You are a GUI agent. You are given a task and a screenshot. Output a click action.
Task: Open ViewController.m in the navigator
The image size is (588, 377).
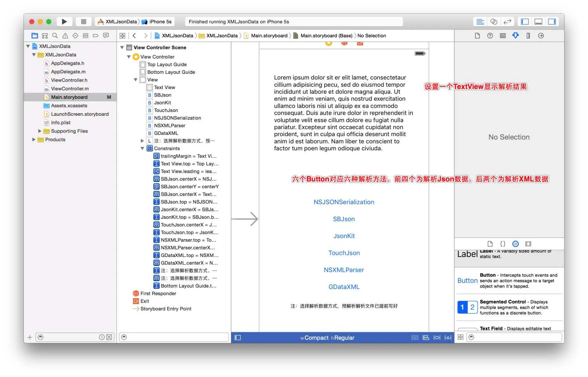70,89
